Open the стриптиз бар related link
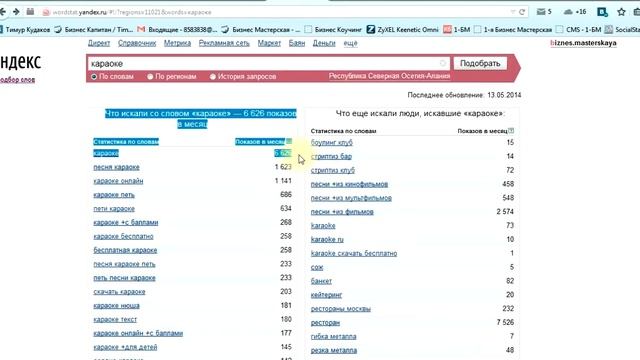640x360 pixels. click(331, 156)
